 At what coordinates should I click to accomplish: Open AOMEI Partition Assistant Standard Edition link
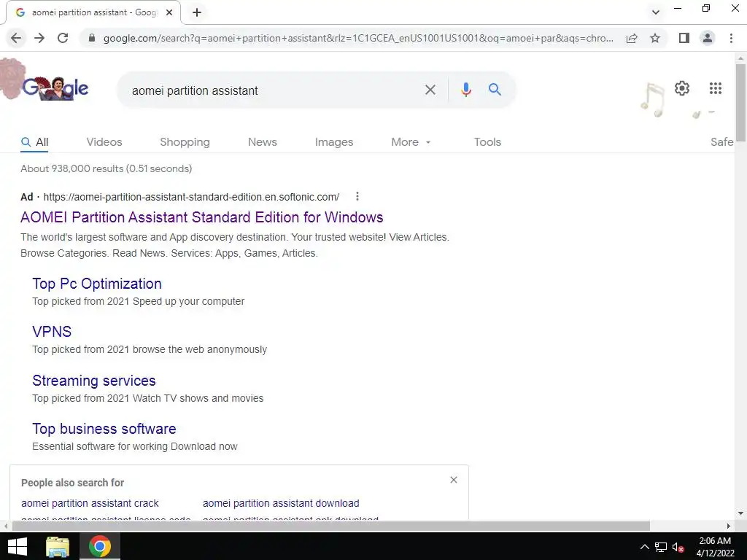tap(201, 217)
